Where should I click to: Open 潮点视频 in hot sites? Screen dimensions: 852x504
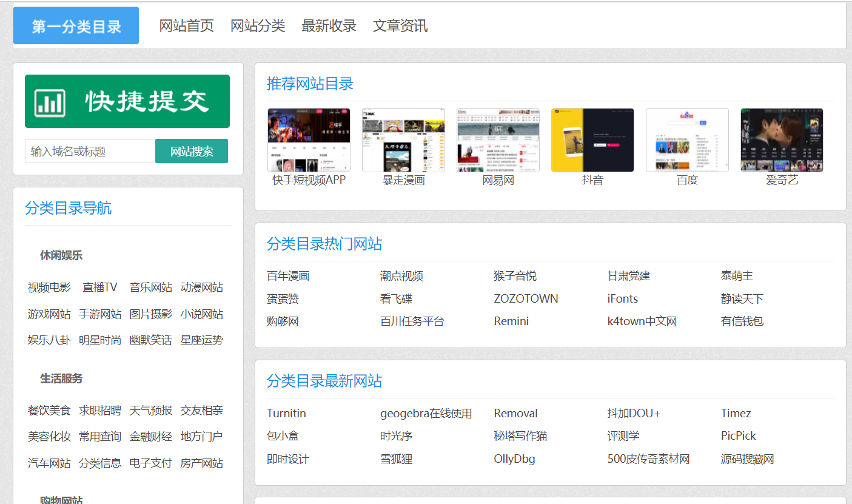pyautogui.click(x=401, y=276)
